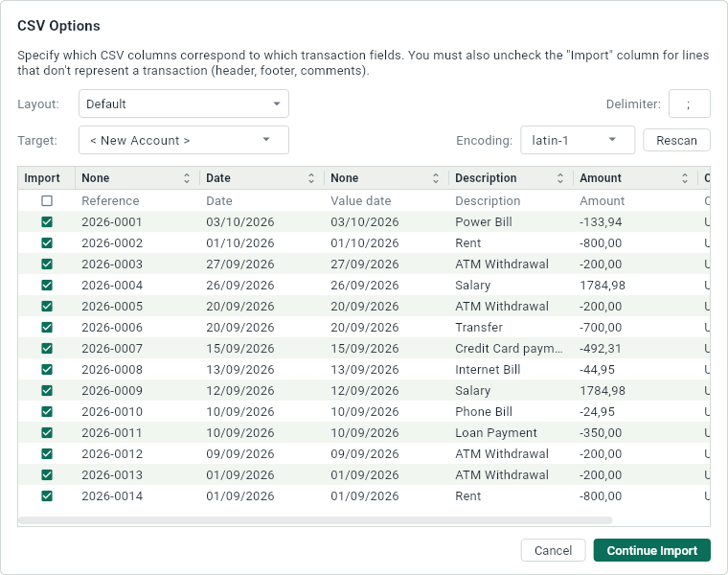The height and width of the screenshot is (575, 728).
Task: Uncheck Import for row 2026-0014
Action: (x=47, y=496)
